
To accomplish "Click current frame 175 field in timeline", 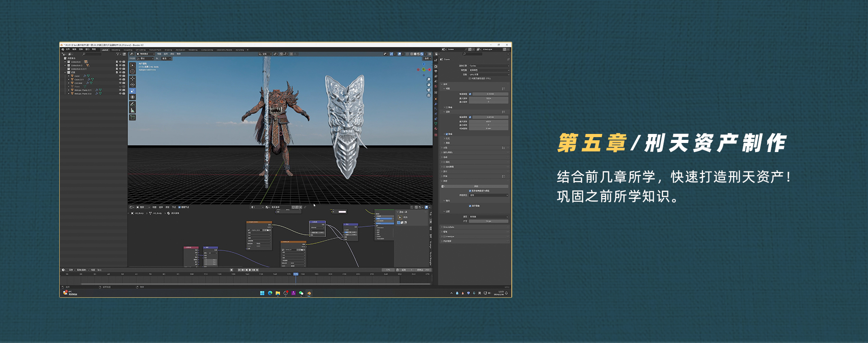I will tap(388, 270).
